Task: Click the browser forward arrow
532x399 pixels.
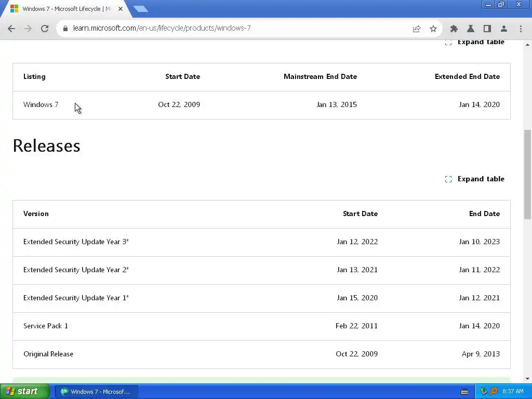Action: [x=28, y=29]
